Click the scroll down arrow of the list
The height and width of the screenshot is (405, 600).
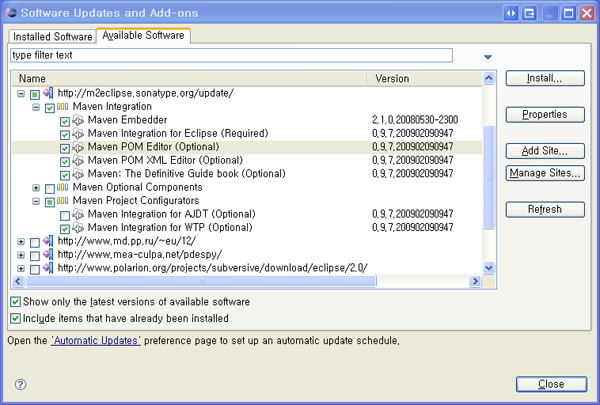[489, 268]
